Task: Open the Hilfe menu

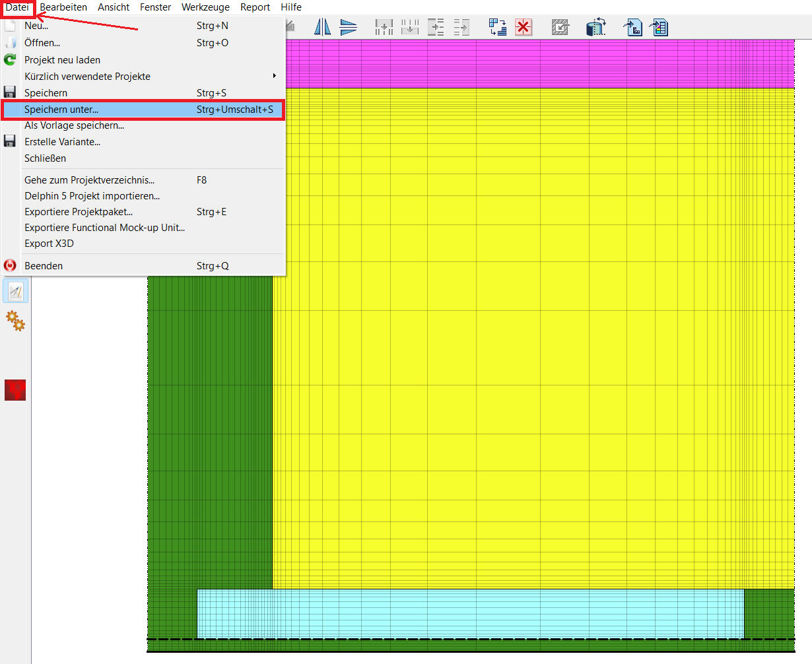Action: pyautogui.click(x=291, y=7)
